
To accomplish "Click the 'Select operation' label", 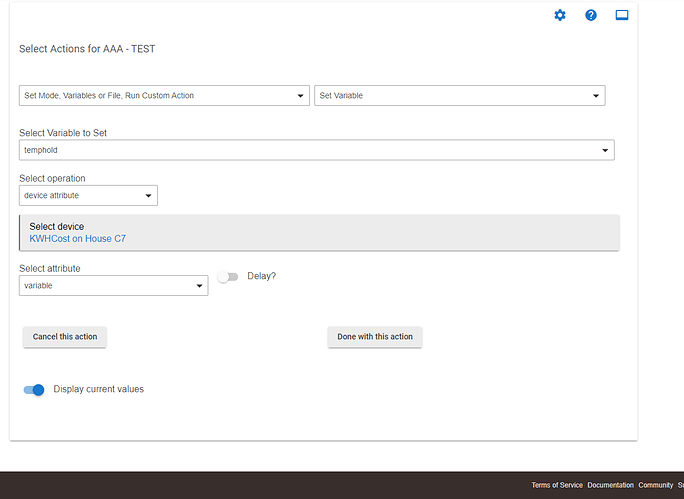I will (x=52, y=178).
